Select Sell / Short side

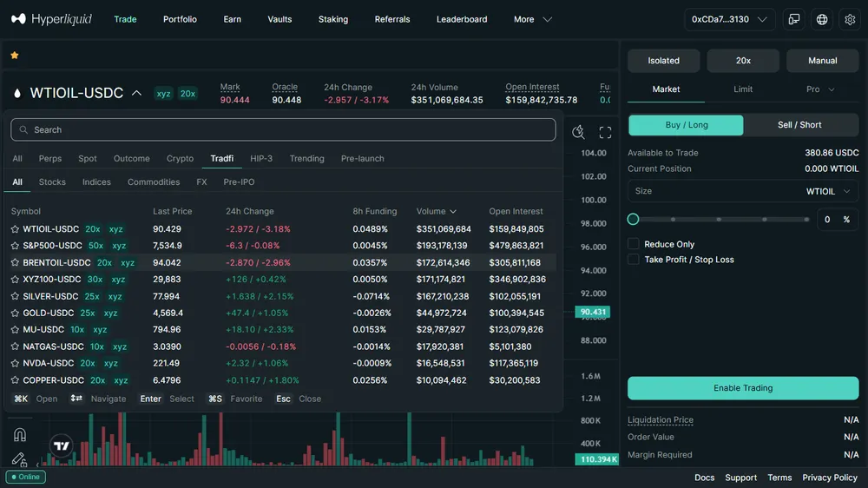[800, 125]
